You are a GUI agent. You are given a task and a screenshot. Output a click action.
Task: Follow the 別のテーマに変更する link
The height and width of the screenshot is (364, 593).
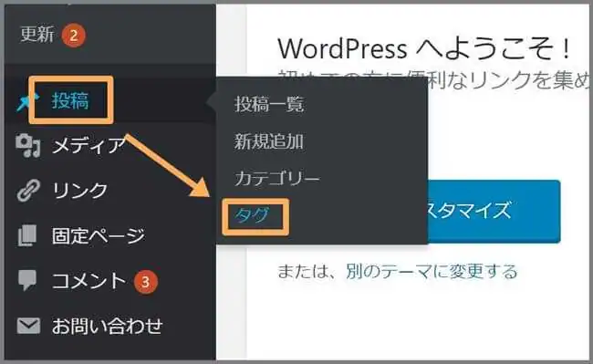click(432, 271)
